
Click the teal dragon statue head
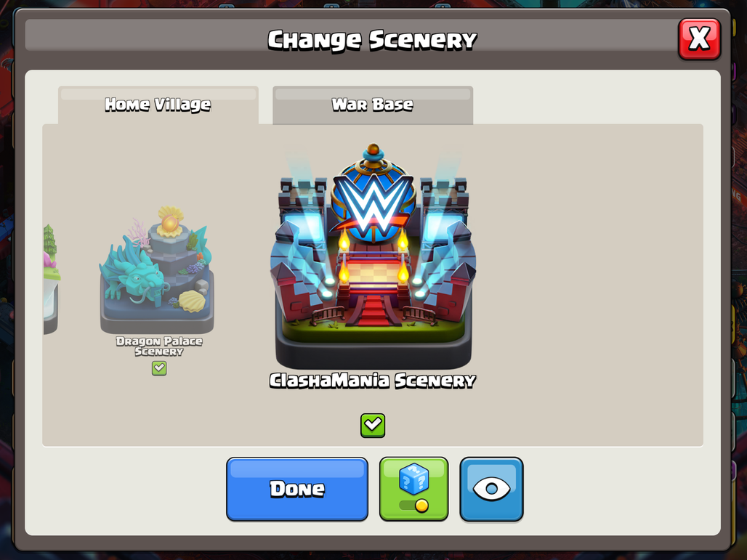click(x=138, y=280)
